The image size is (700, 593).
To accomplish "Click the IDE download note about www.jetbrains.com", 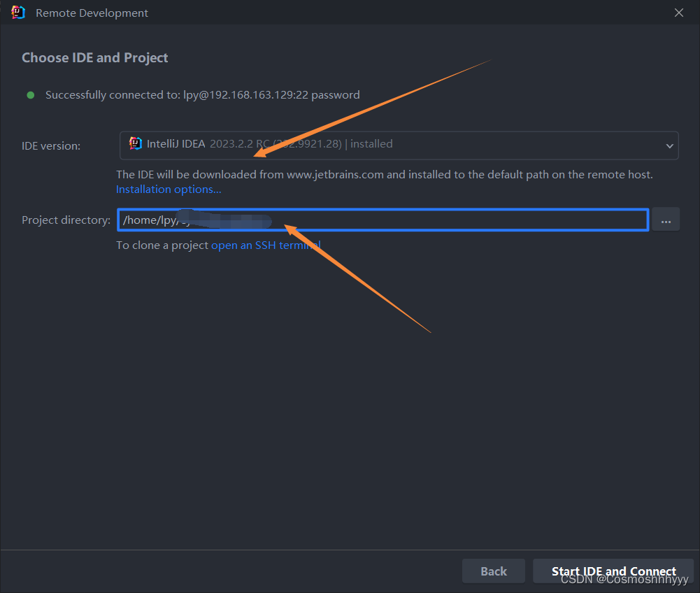I will [x=385, y=175].
